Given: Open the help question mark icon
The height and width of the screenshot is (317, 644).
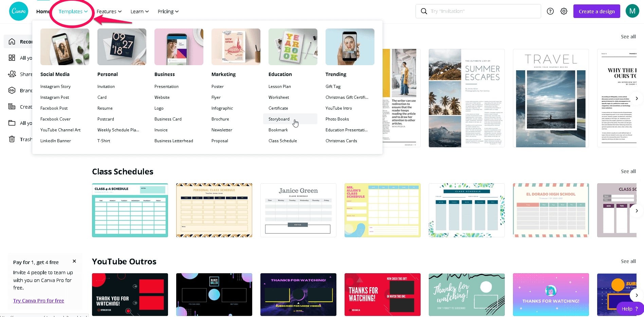Looking at the screenshot, I should coord(550,11).
